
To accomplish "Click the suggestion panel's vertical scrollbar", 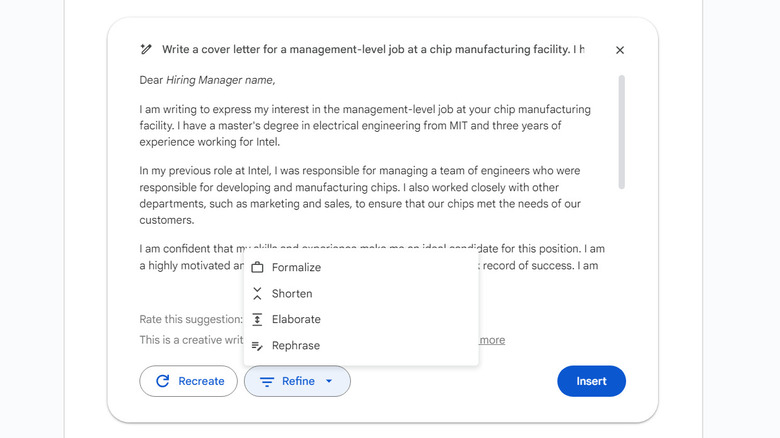I will point(622,132).
